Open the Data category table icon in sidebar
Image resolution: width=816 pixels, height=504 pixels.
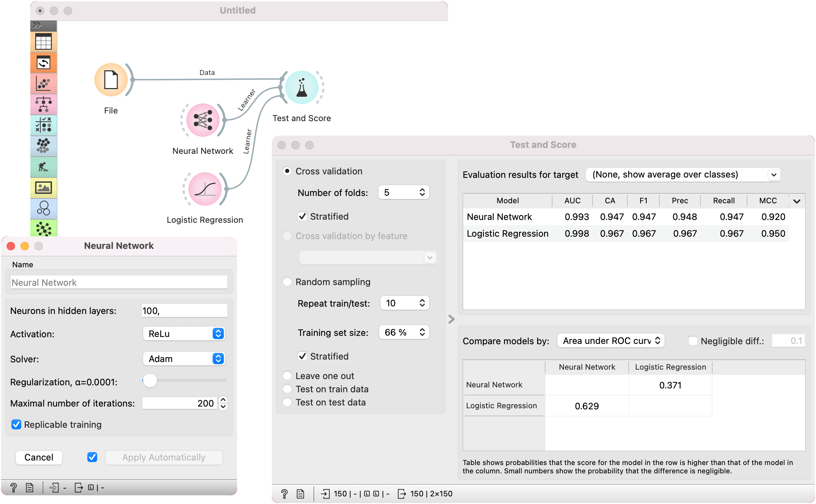(44, 42)
